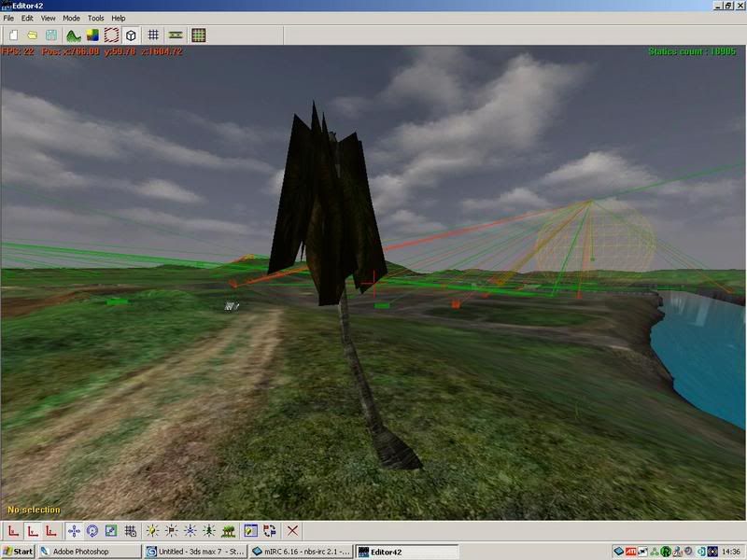Click the Start button
Screen dimensions: 747x560
pyautogui.click(x=18, y=552)
